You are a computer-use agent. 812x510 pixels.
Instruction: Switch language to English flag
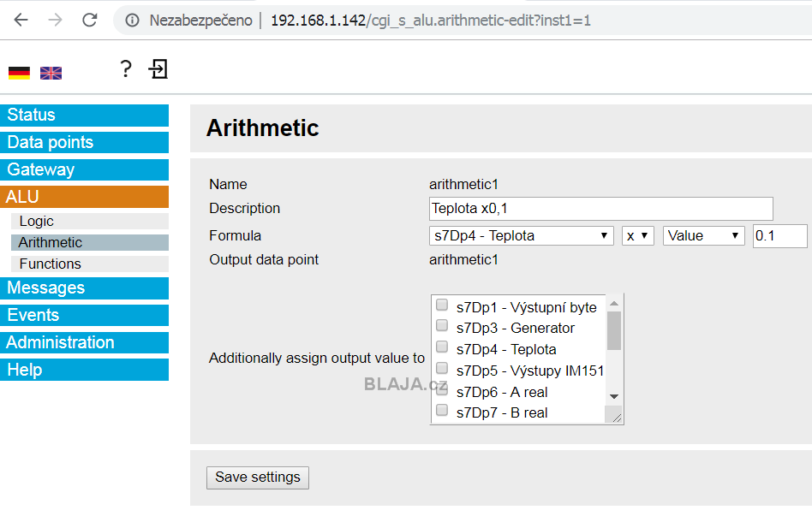click(x=51, y=73)
